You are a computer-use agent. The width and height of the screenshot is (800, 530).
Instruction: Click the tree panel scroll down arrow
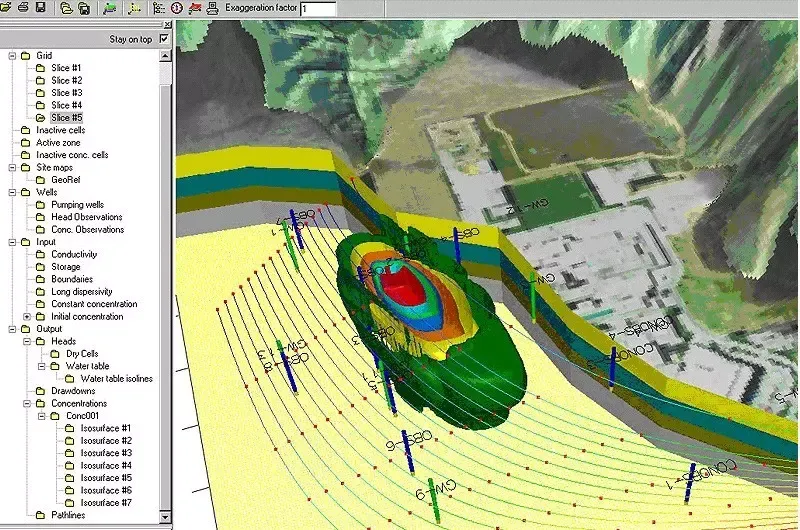pyautogui.click(x=166, y=517)
